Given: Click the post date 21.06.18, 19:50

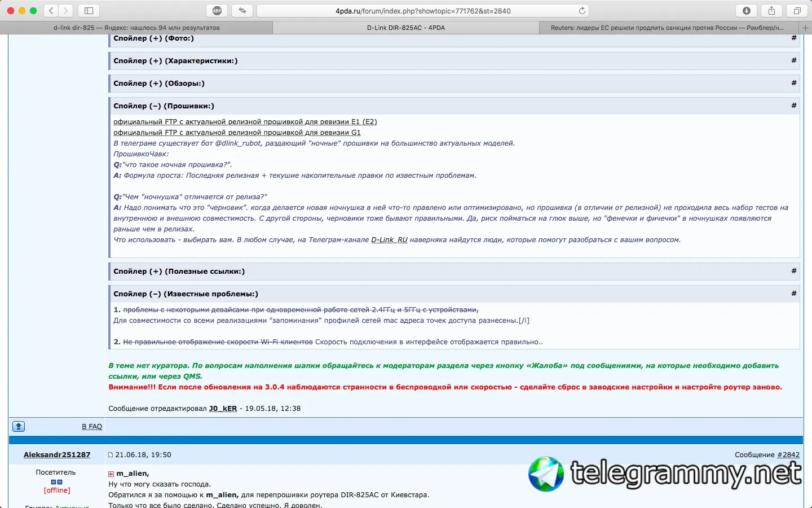Looking at the screenshot, I should pos(143,455).
